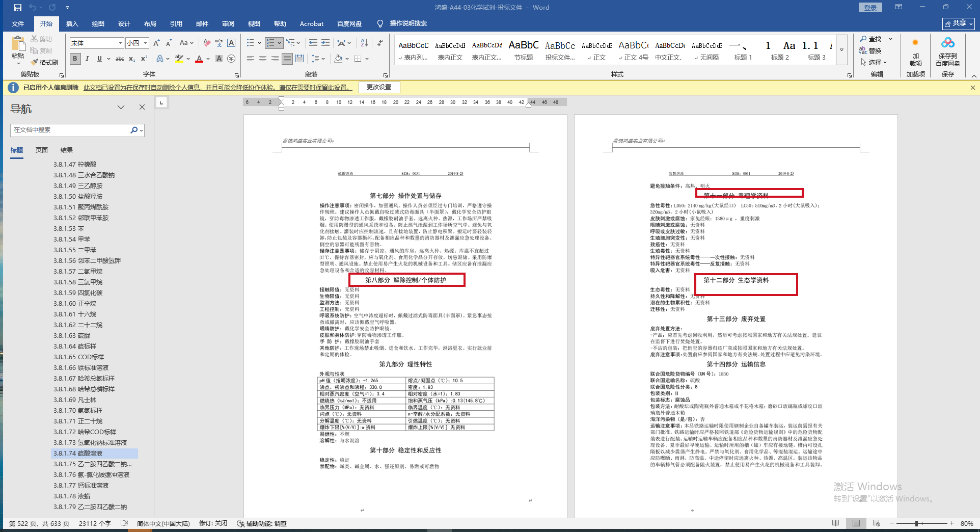The height and width of the screenshot is (532, 980).
Task: Toggle Underline formatting
Action: pos(99,59)
